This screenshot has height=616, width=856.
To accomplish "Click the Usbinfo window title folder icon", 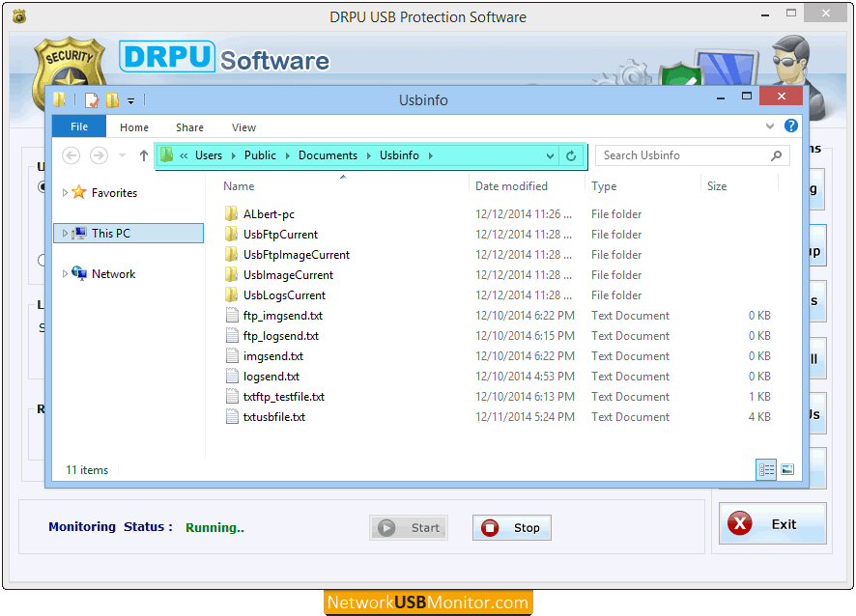I will coord(60,99).
